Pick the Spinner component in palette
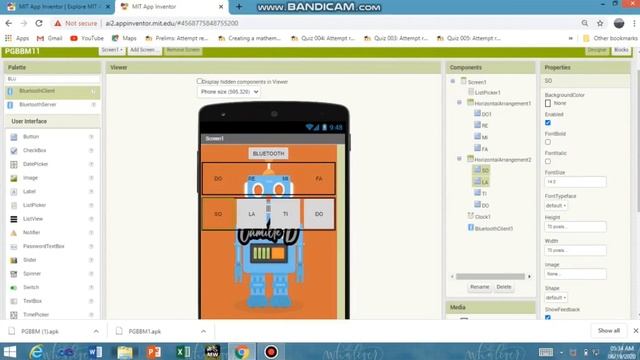The image size is (640, 360). point(32,274)
